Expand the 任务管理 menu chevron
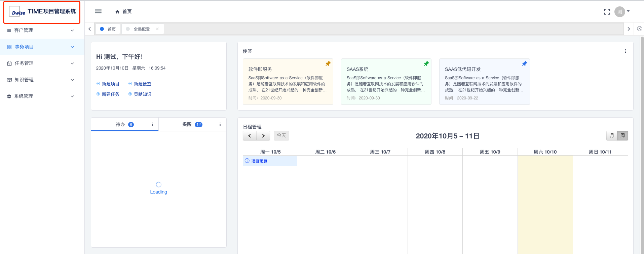 click(x=72, y=63)
